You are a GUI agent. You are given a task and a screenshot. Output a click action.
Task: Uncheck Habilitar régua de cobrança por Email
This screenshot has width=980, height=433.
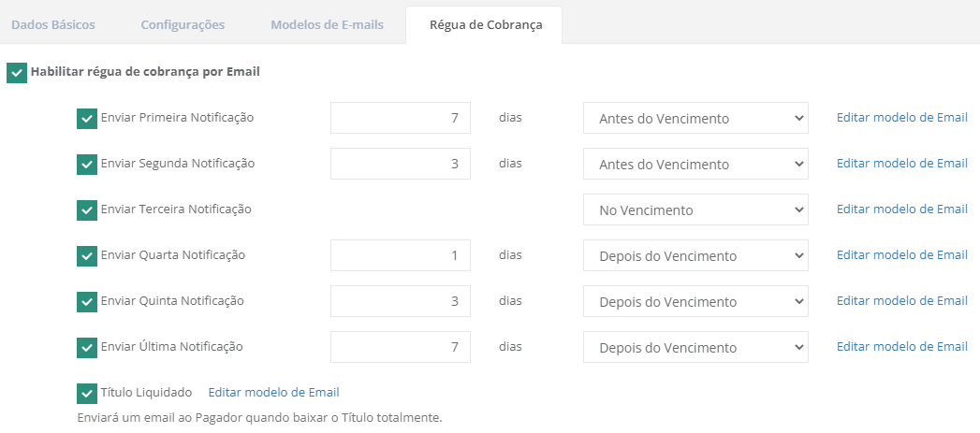16,73
